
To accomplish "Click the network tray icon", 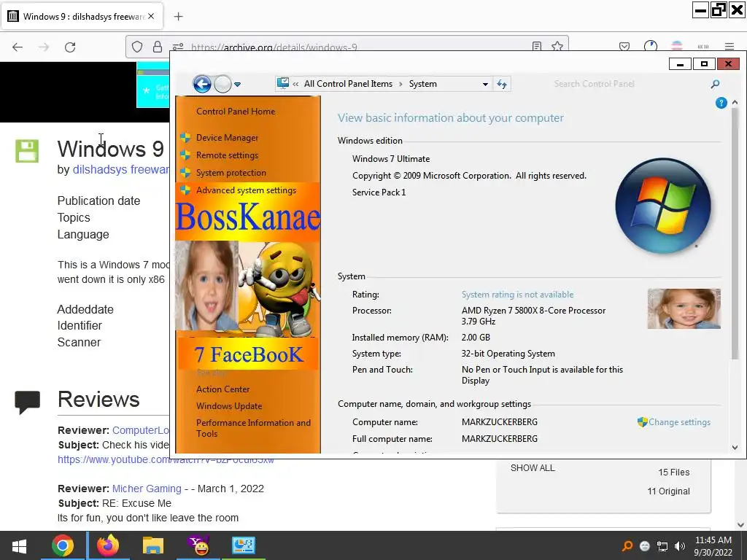I will pos(662,546).
